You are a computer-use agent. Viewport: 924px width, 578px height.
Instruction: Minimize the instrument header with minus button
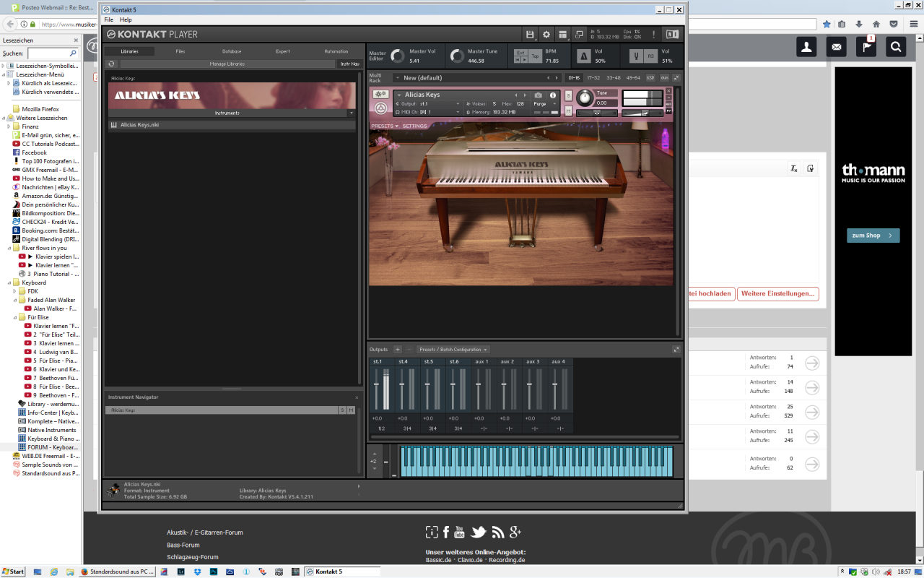(668, 98)
